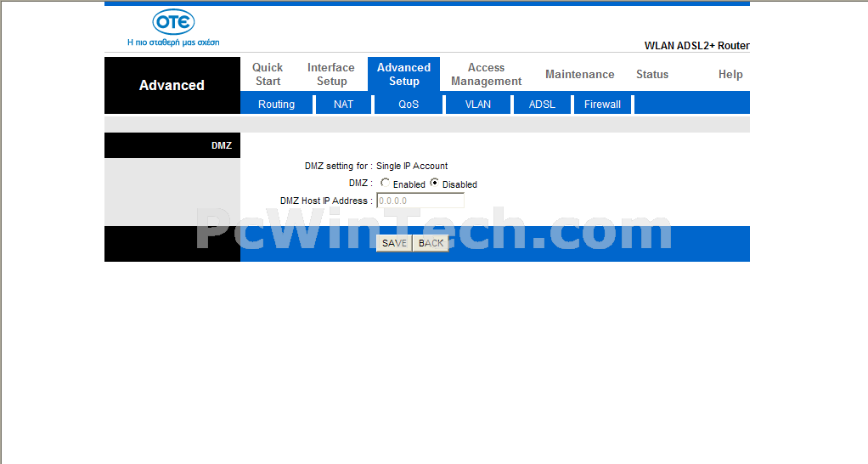Open the Routing submenu
Viewport: 868px width, 464px height.
276,105
